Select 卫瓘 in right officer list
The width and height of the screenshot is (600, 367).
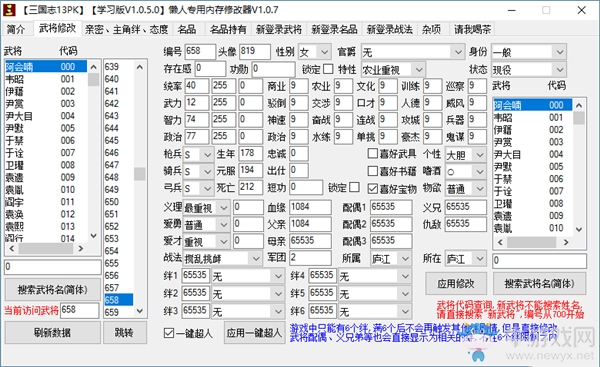click(532, 204)
